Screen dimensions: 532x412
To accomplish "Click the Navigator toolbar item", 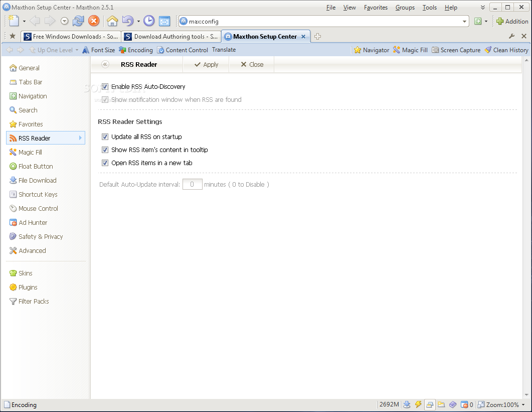I will (x=372, y=50).
